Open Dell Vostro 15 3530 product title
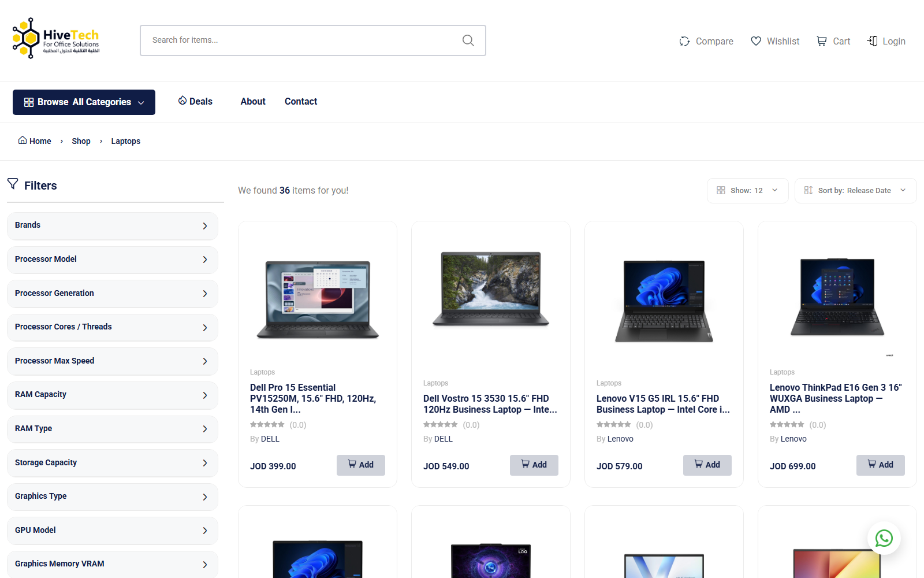 click(490, 404)
